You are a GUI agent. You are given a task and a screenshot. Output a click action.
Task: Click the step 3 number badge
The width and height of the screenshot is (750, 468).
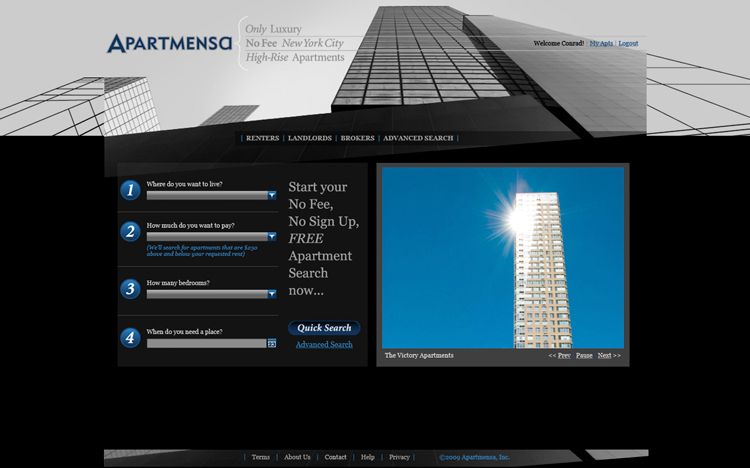[x=130, y=289]
